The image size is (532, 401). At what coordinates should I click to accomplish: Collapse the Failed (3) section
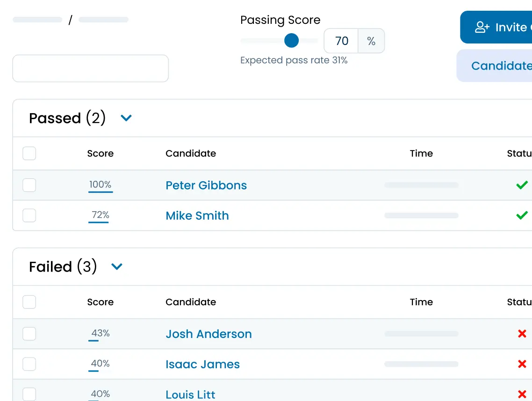pos(117,266)
